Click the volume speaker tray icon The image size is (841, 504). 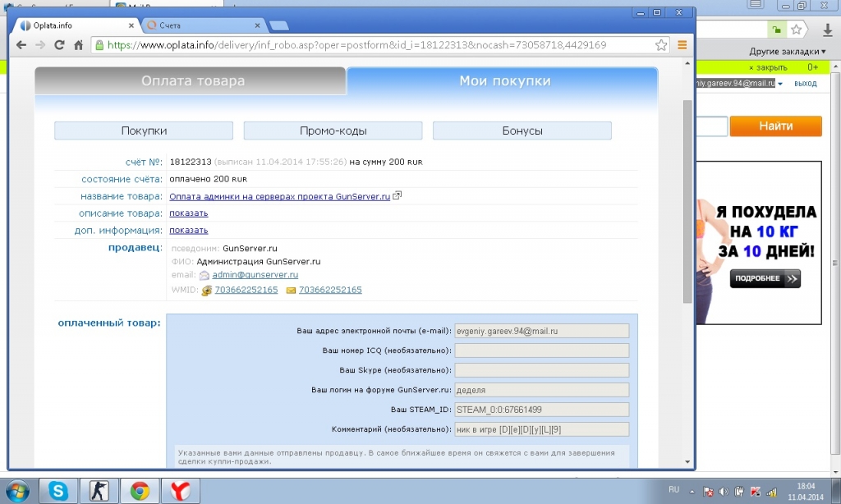724,491
